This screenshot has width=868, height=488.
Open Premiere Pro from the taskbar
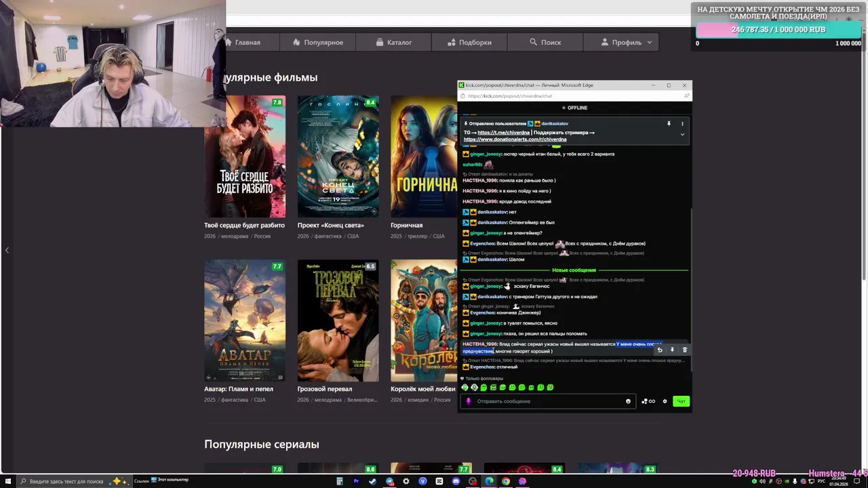pos(356,481)
